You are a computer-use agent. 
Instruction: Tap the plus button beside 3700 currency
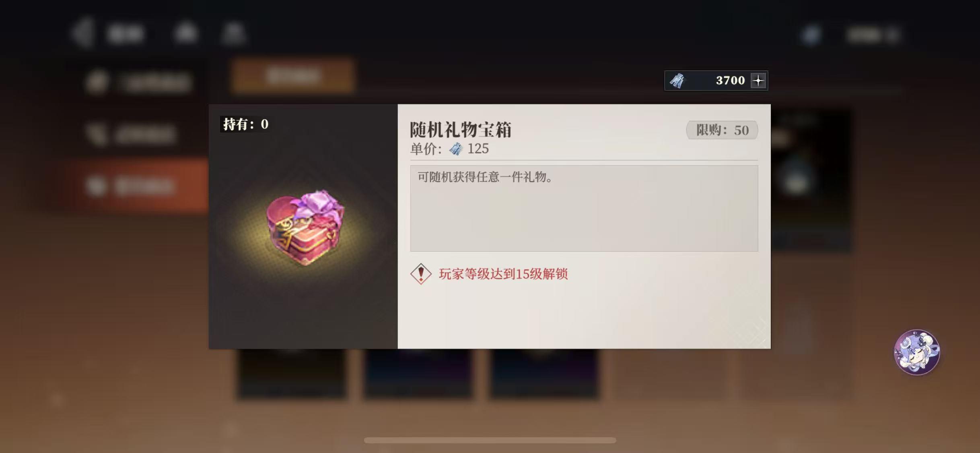(x=758, y=81)
